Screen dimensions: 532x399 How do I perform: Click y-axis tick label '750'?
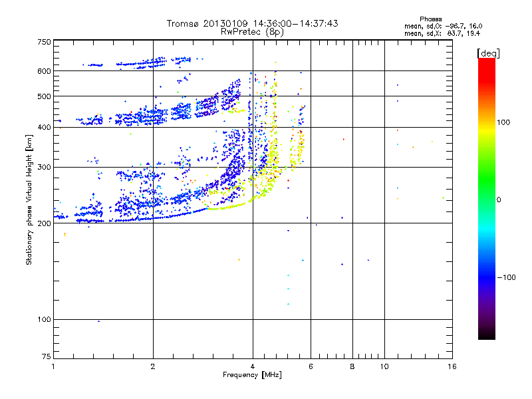point(45,42)
